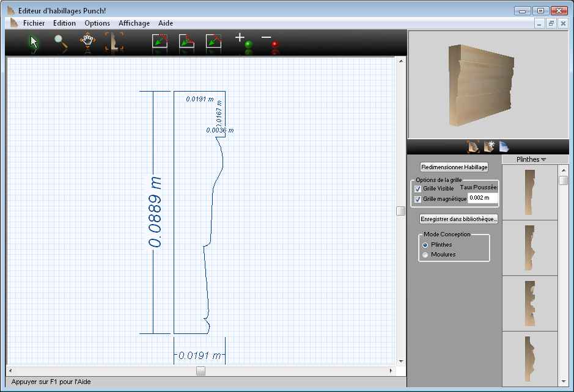Image resolution: width=574 pixels, height=392 pixels.
Task: Click the library list scroll down arrow
Action: tap(564, 382)
